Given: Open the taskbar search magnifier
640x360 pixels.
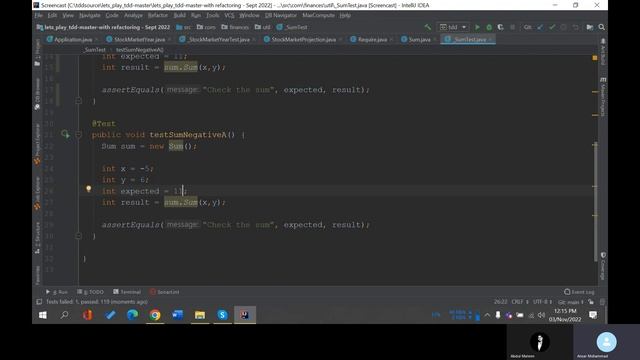Looking at the screenshot, I should pos(64,315).
